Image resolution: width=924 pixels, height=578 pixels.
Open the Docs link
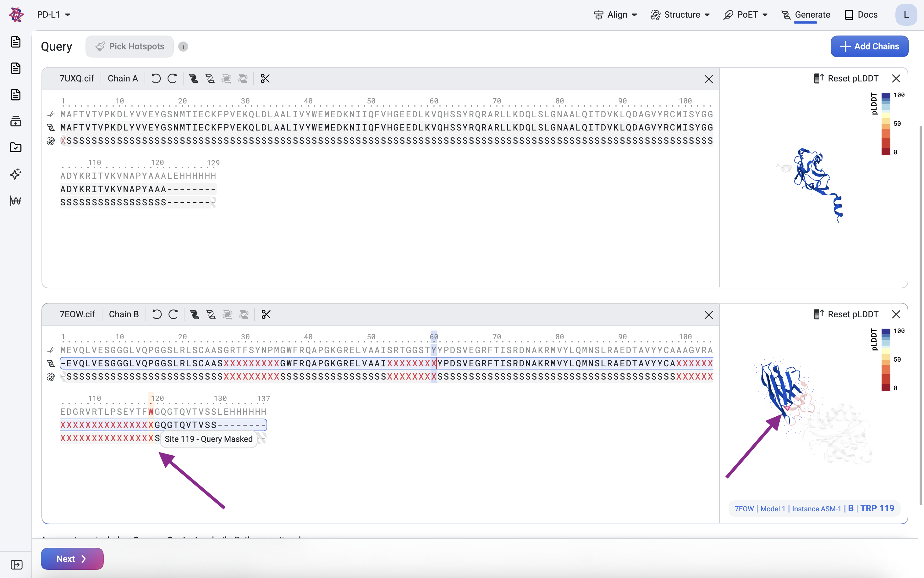pyautogui.click(x=861, y=14)
